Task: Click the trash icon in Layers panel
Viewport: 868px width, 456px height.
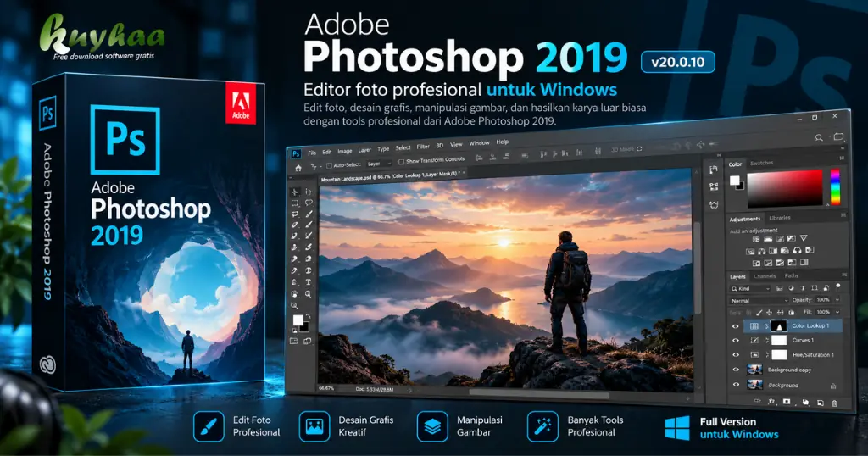Action: pyautogui.click(x=834, y=403)
